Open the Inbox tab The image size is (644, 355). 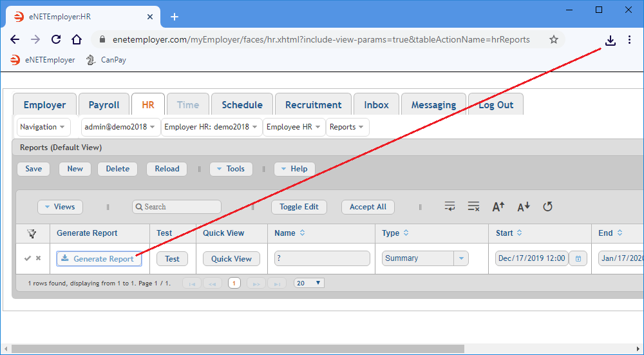376,105
